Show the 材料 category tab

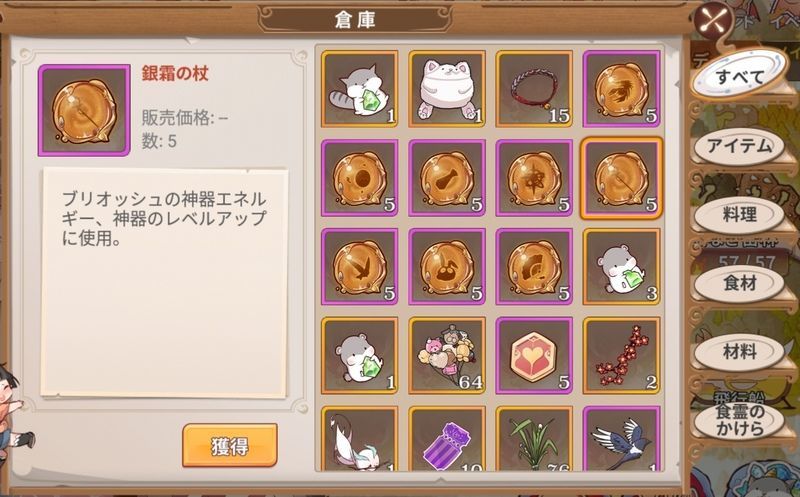(x=739, y=352)
